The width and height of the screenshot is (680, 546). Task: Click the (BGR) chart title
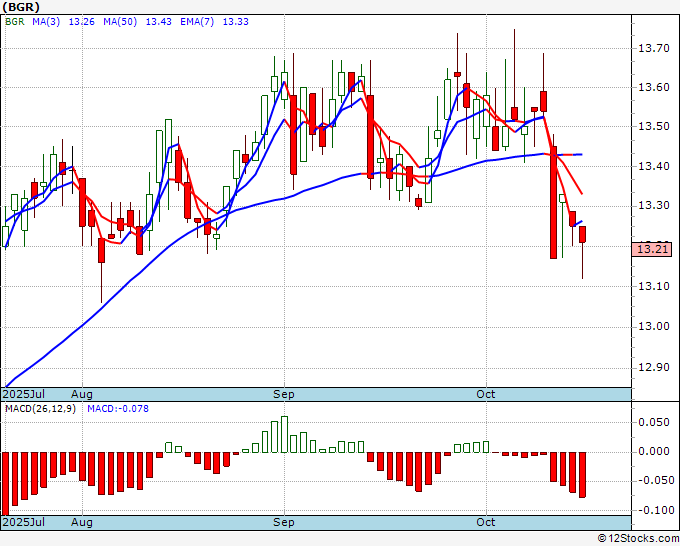coord(21,7)
